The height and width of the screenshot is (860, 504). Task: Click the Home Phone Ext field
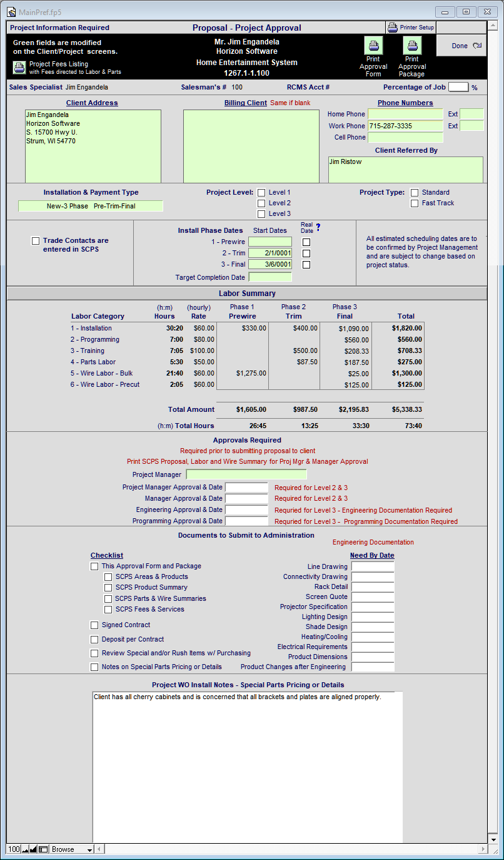coord(471,115)
